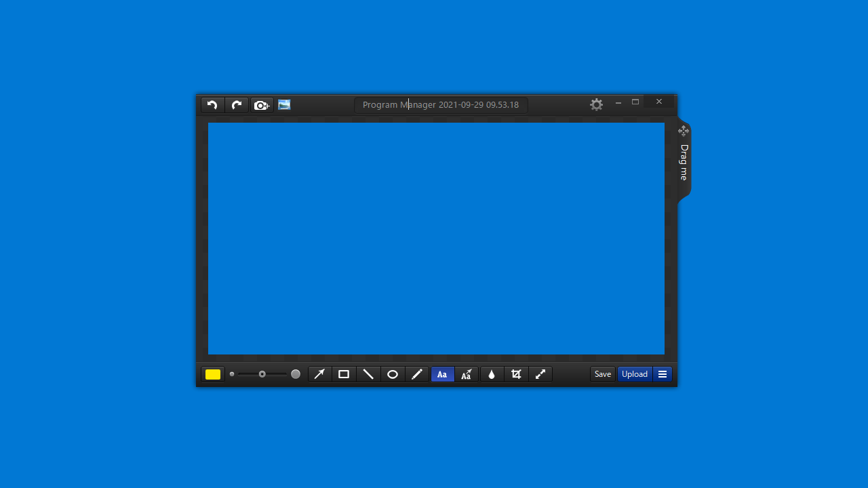Click the Upload button
The image size is (868, 488).
click(635, 374)
